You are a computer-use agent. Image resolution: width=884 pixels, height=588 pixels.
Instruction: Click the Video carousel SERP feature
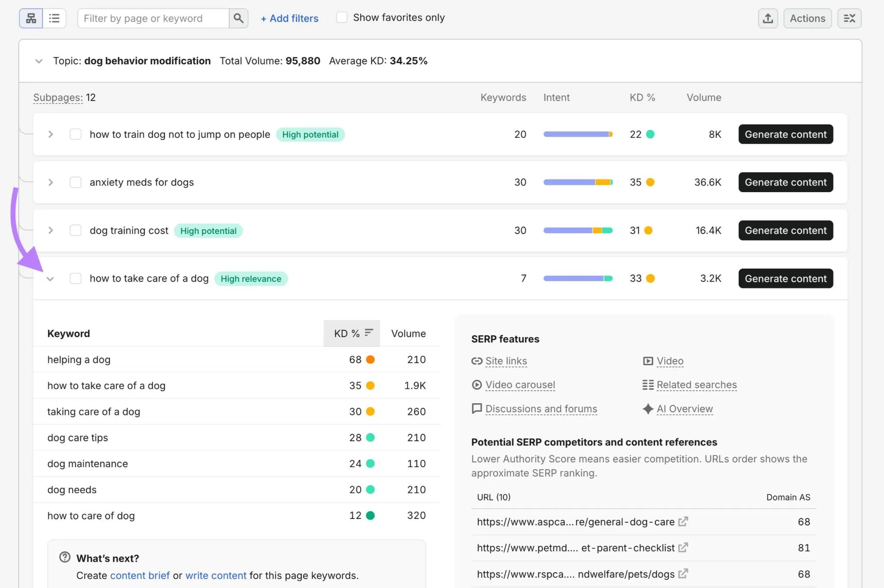[520, 385]
